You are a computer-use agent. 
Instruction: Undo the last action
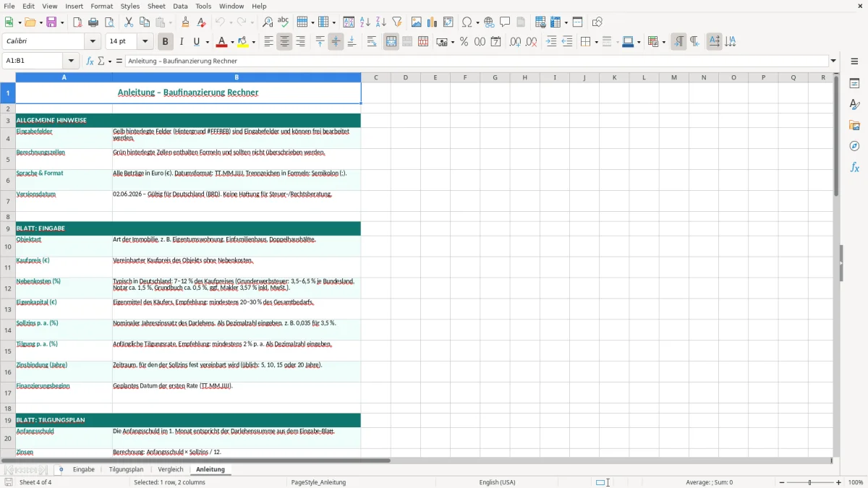(220, 22)
